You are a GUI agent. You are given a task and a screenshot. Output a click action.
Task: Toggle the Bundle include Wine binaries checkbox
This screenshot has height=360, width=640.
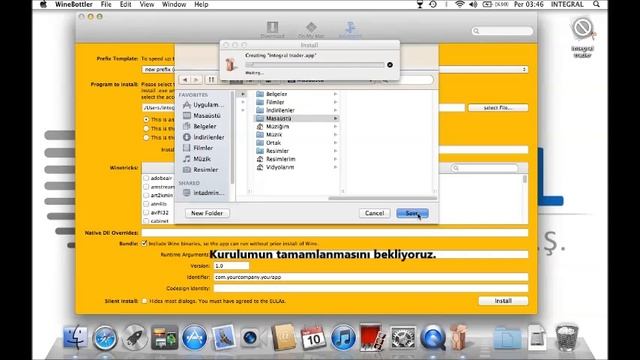144,243
